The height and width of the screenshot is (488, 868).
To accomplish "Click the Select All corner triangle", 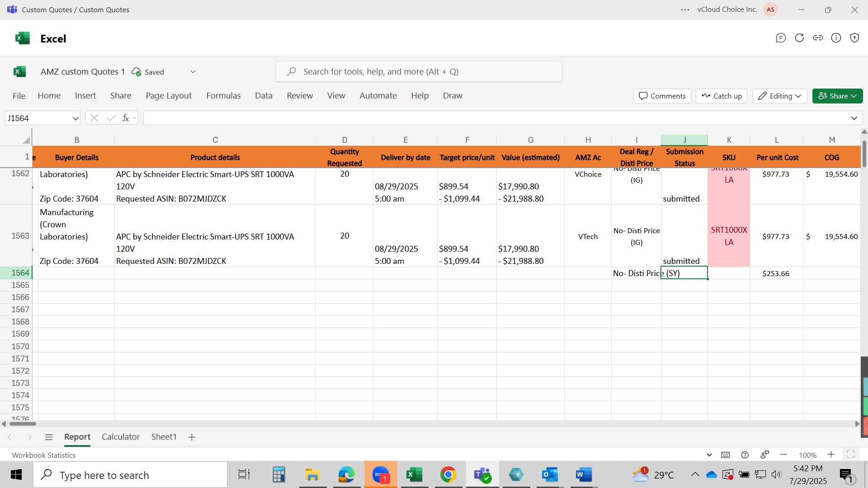I will (26, 140).
